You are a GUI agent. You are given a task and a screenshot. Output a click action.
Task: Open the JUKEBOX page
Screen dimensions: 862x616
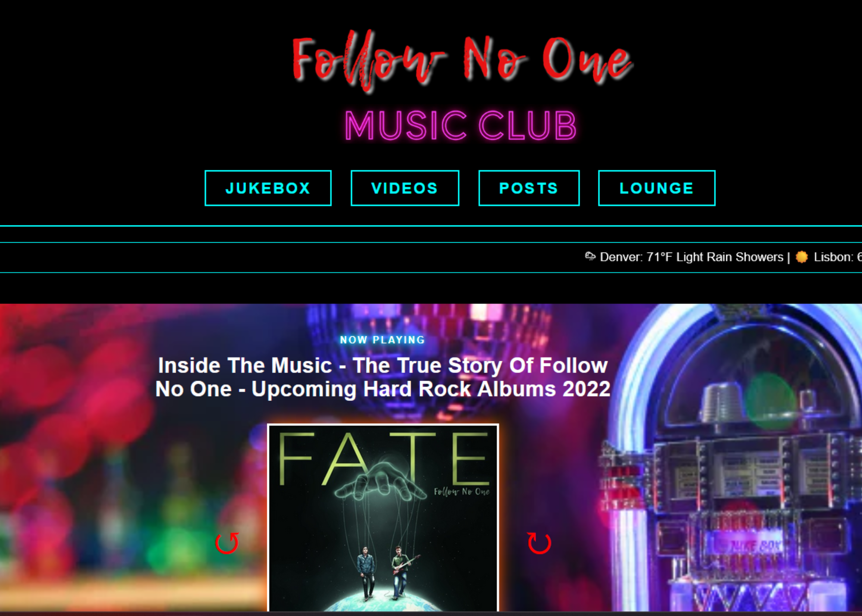click(268, 188)
